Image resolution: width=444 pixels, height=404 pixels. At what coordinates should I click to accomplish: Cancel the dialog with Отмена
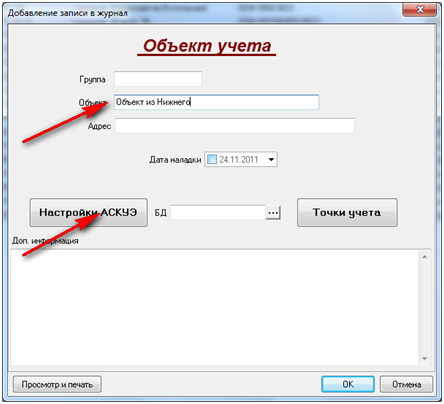(x=406, y=384)
